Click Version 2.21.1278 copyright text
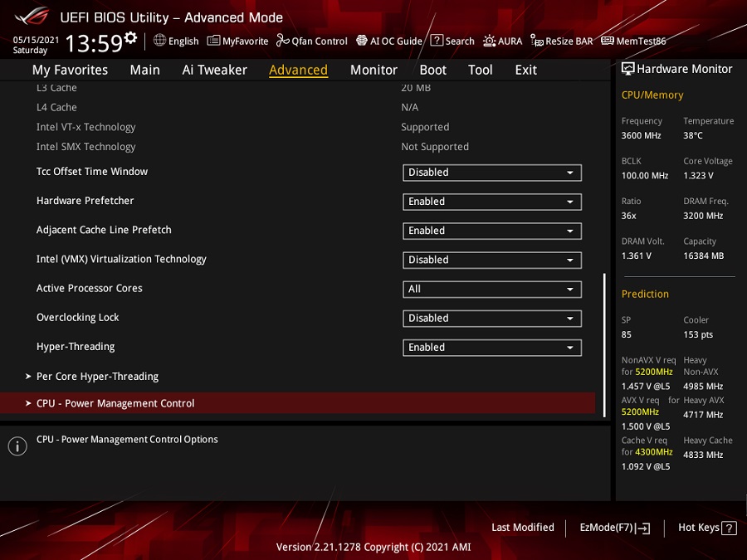This screenshot has width=747, height=560. [x=373, y=547]
